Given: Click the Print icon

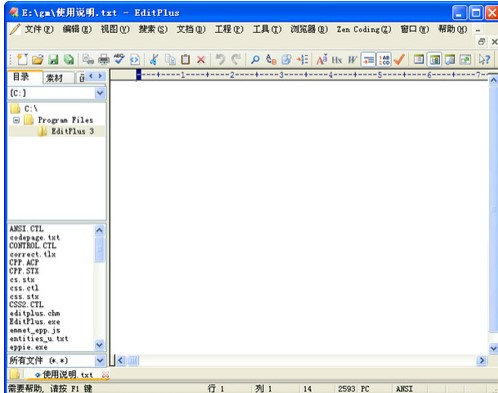Looking at the screenshot, I should (x=104, y=60).
